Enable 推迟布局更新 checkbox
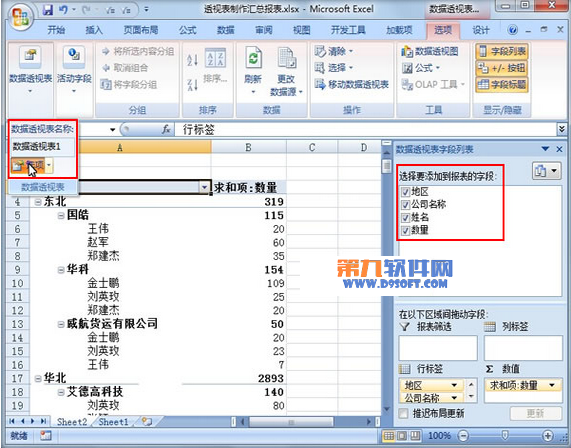The height and width of the screenshot is (448, 571). (x=403, y=413)
